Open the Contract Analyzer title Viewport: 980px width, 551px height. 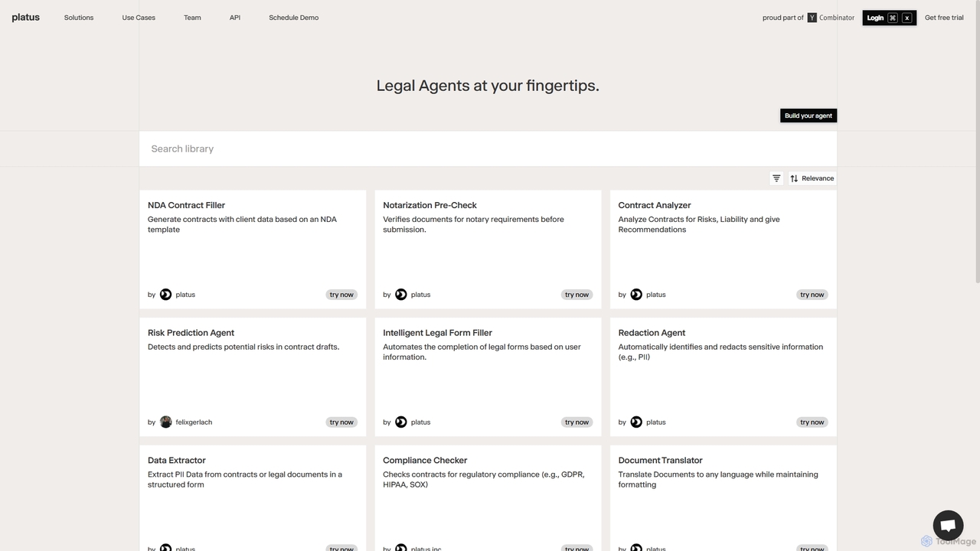(655, 205)
